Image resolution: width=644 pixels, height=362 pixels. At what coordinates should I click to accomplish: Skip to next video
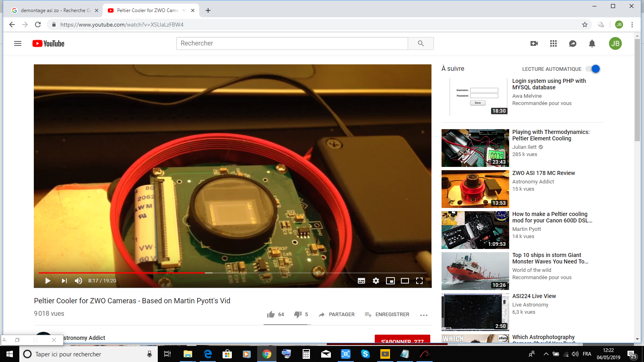click(x=64, y=281)
